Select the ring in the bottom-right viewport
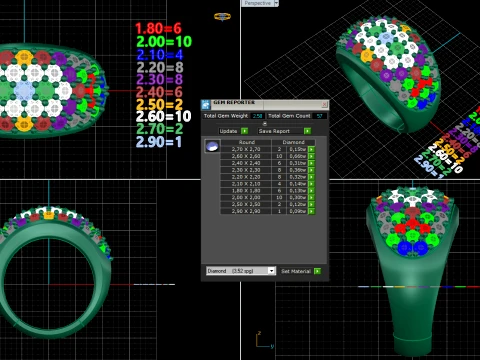Screen dimensions: 480x360 tap(412, 272)
